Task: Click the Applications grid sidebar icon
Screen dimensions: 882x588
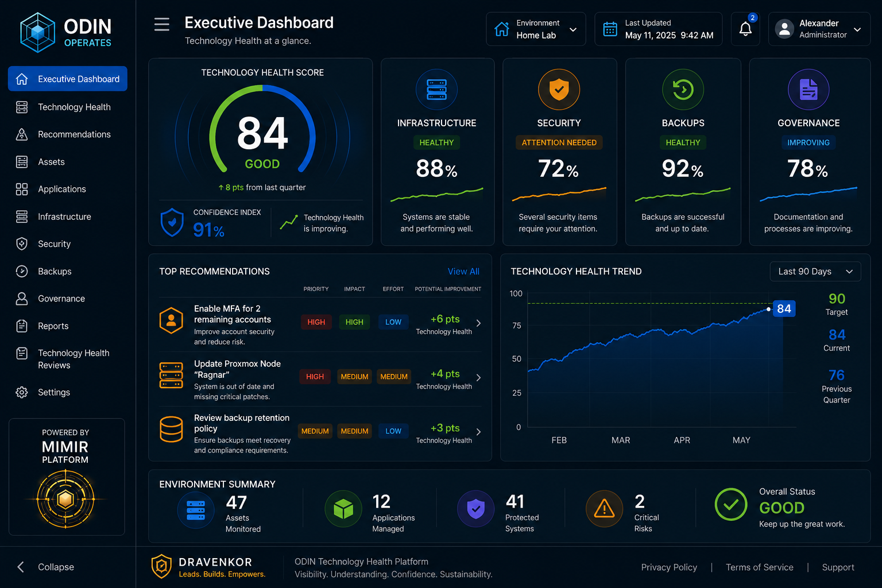Action: [22, 189]
